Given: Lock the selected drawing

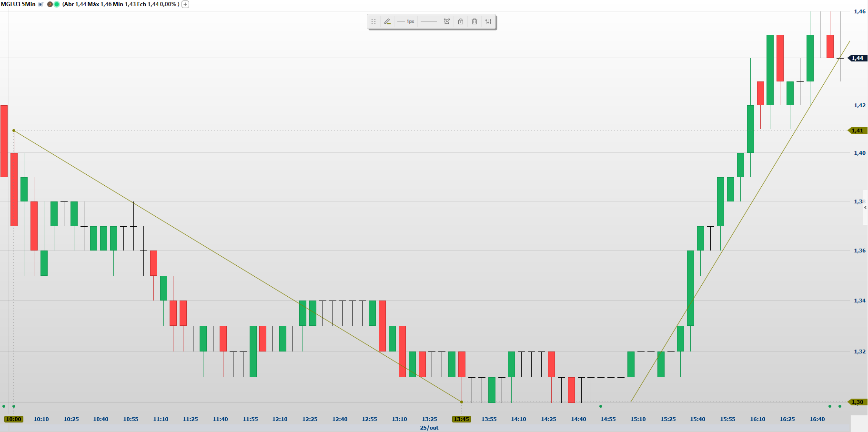Looking at the screenshot, I should click(461, 21).
